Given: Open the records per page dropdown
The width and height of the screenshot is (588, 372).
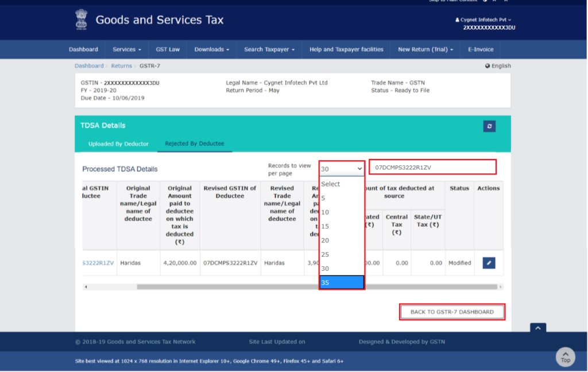Looking at the screenshot, I should click(x=341, y=168).
